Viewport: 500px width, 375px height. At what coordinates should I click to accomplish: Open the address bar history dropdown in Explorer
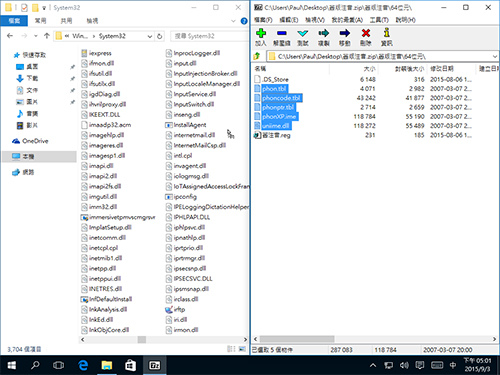click(x=150, y=36)
